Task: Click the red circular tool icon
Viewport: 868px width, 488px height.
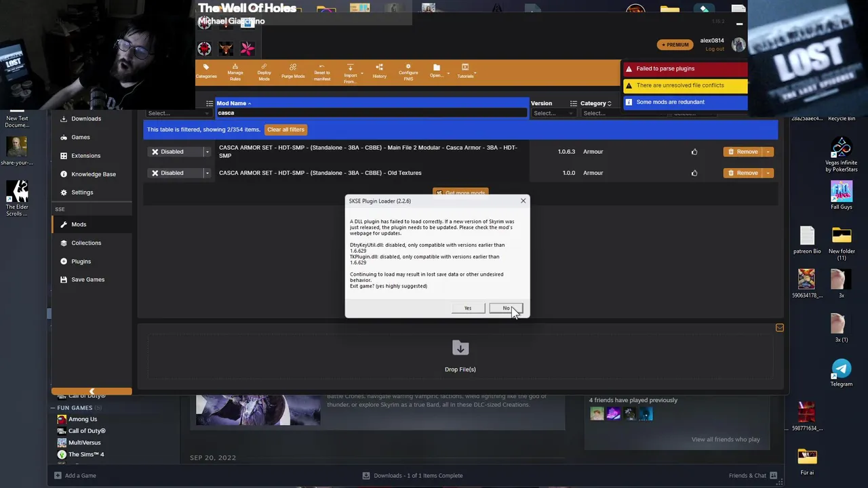Action: [x=204, y=48]
